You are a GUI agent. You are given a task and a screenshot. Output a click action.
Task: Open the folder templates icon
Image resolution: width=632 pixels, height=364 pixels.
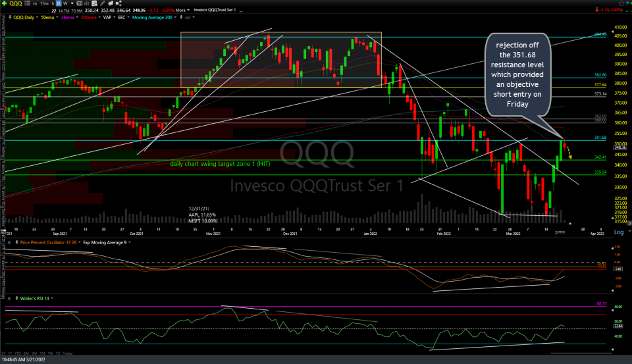[110, 3]
